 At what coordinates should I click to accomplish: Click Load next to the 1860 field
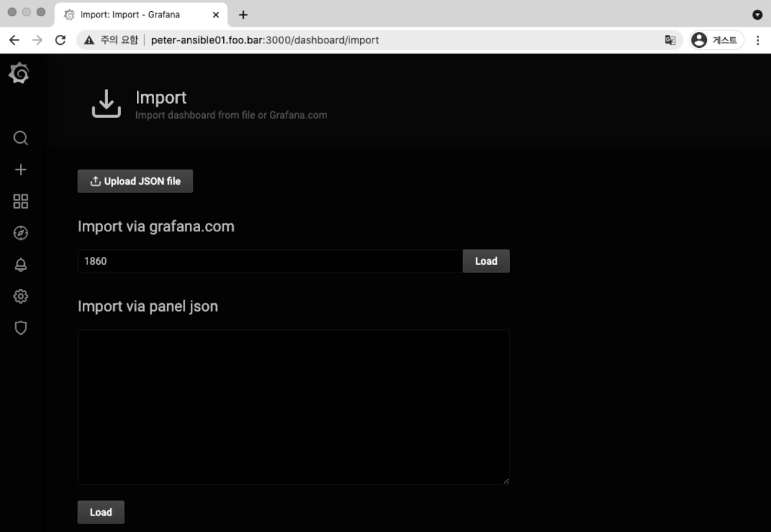pyautogui.click(x=486, y=261)
